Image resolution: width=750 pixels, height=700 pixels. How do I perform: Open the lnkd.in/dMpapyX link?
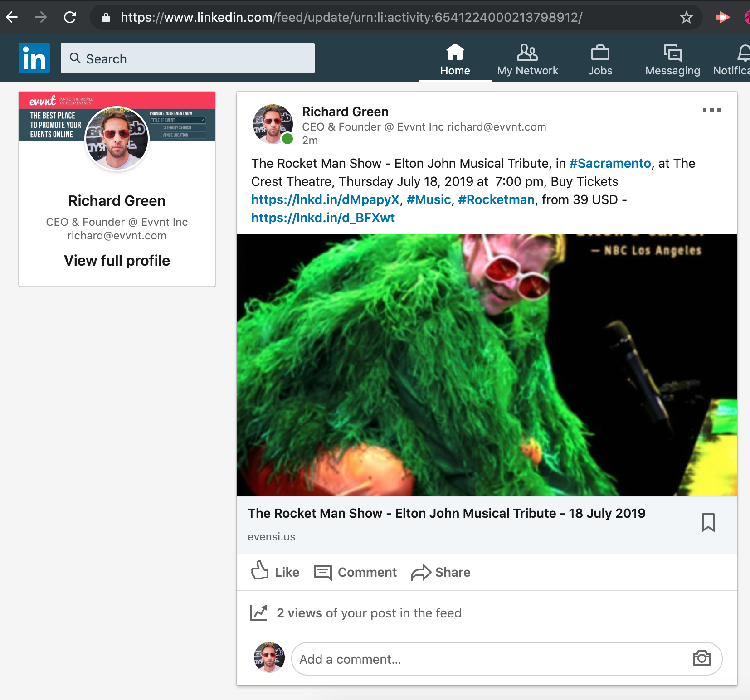pos(325,199)
